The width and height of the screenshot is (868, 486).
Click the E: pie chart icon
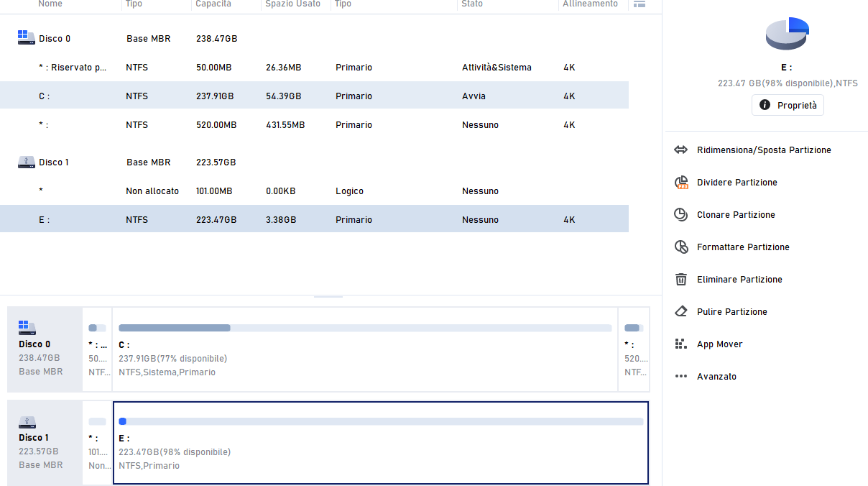788,33
